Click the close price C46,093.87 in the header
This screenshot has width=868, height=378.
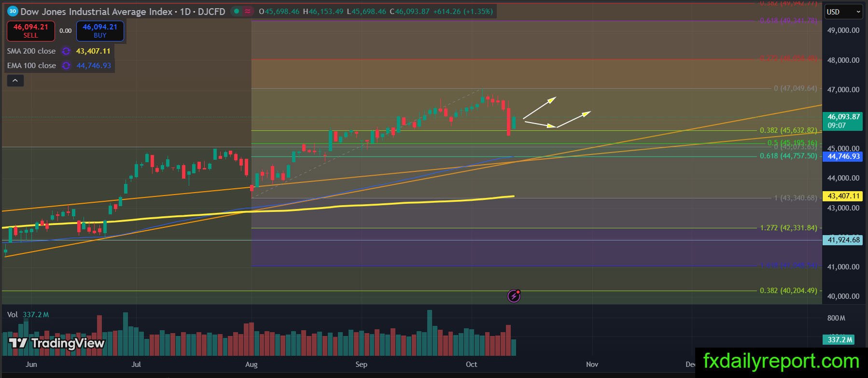click(409, 11)
